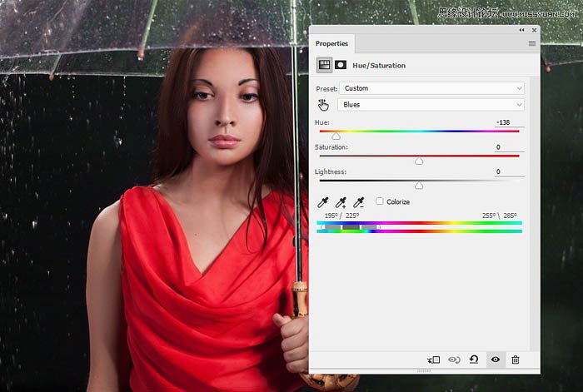This screenshot has height=392, width=583.
Task: Click the Lightness value field
Action: coord(509,172)
